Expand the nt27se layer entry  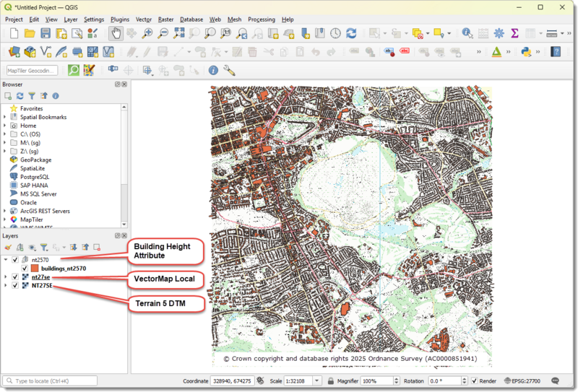tap(6, 276)
